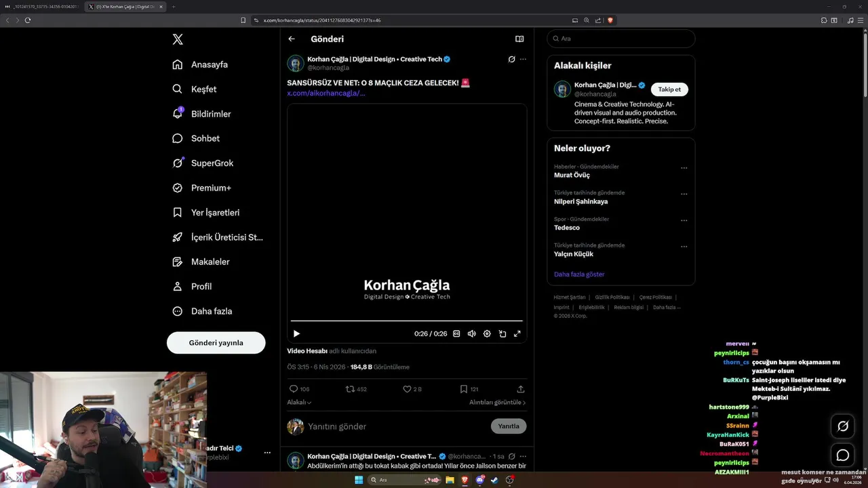Open the three-dot menu of the main post
Viewport: 868px width, 488px height.
(x=523, y=59)
